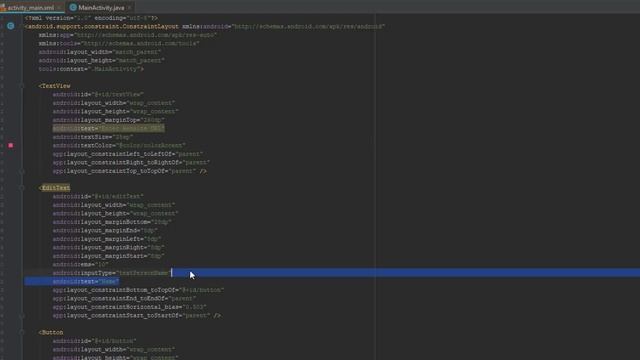Click the android.support.constraint.ConstraintLayout tag name
Viewport: 640px width, 360px height.
tap(103, 27)
